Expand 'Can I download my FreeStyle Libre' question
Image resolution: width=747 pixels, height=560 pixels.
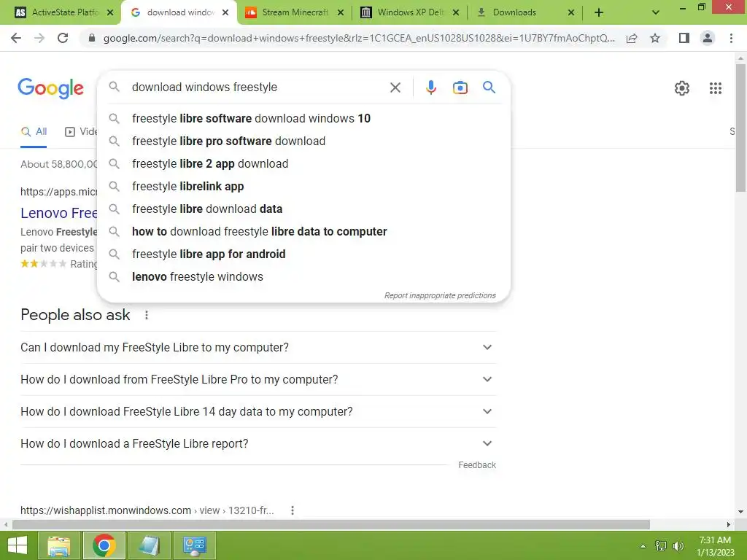258,348
